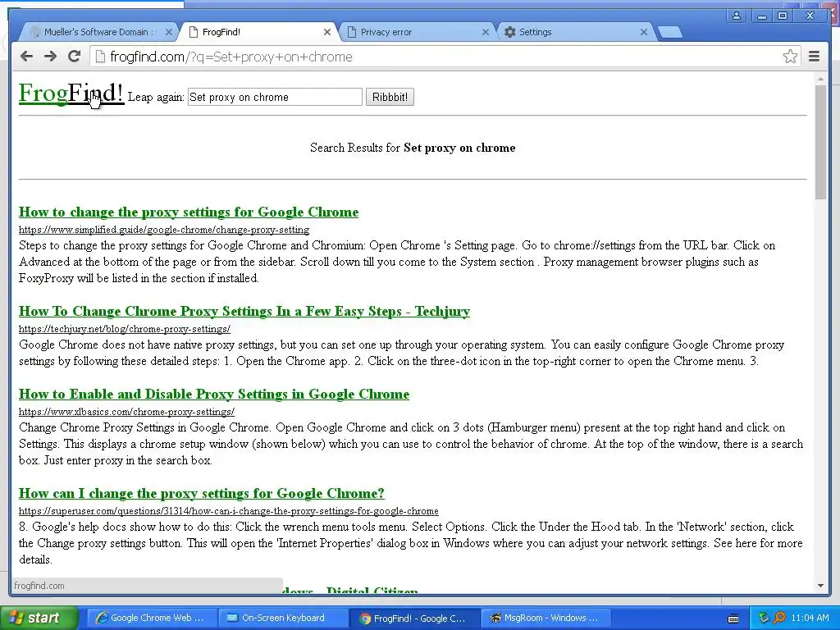This screenshot has width=840, height=630.
Task: Open 'How to change the proxy settings for Google Chrome'
Action: point(189,212)
